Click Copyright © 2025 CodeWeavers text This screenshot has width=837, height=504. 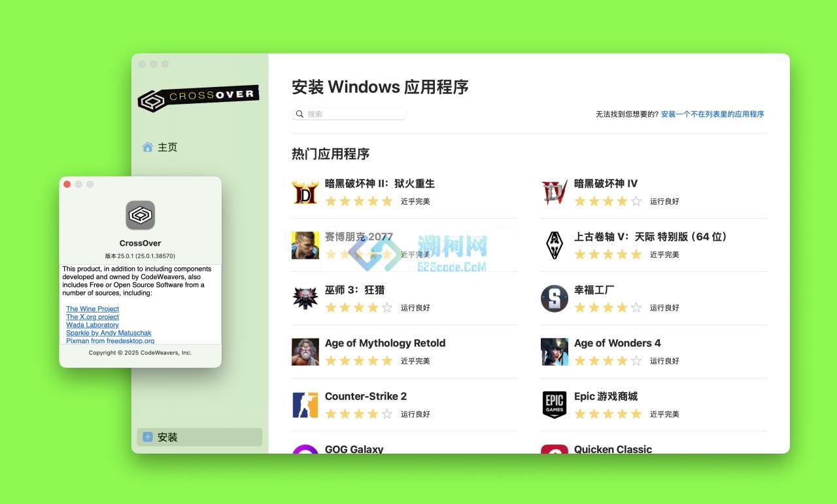pos(140,352)
